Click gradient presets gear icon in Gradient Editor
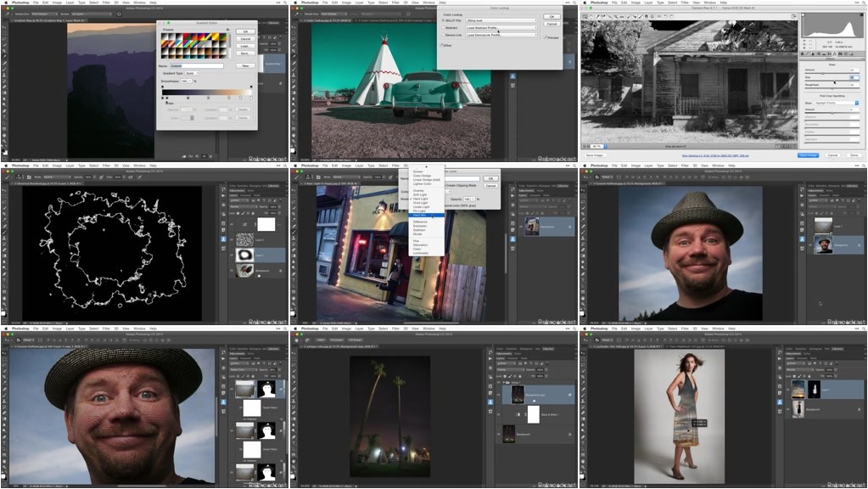 tap(227, 30)
